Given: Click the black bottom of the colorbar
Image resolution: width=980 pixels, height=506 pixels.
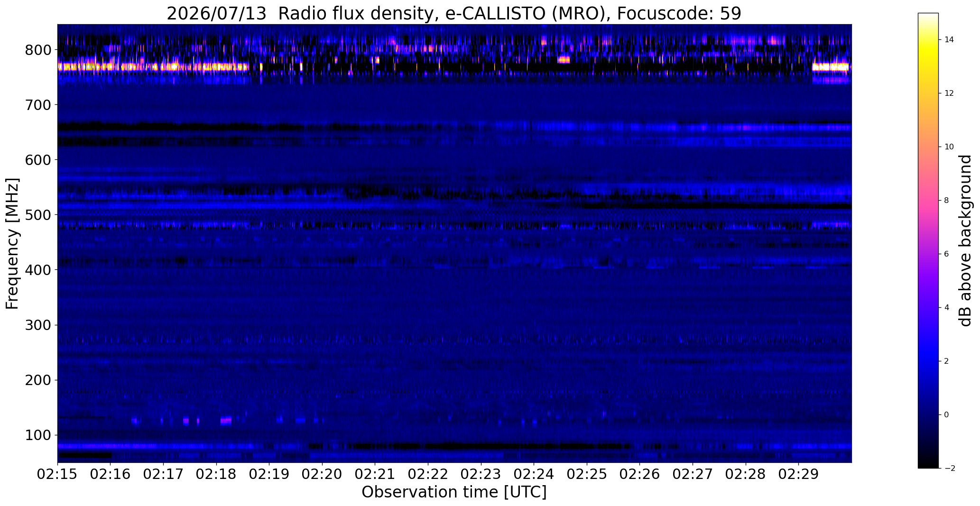Looking at the screenshot, I should click(x=928, y=465).
